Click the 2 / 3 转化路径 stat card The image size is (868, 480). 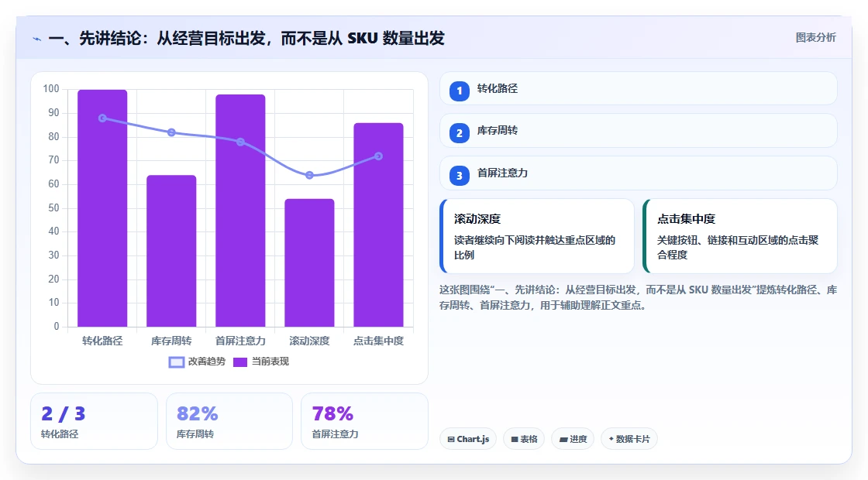point(94,421)
